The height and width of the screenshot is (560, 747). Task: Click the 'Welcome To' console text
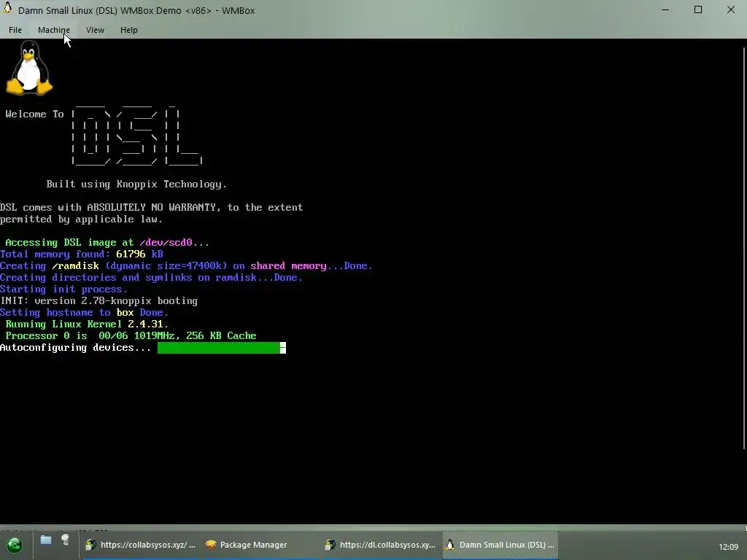(34, 114)
